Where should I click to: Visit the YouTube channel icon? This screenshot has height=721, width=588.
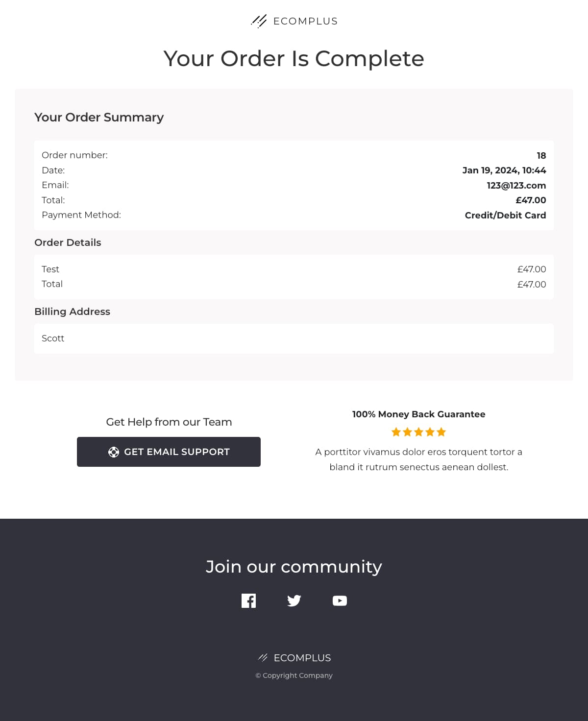pyautogui.click(x=340, y=601)
